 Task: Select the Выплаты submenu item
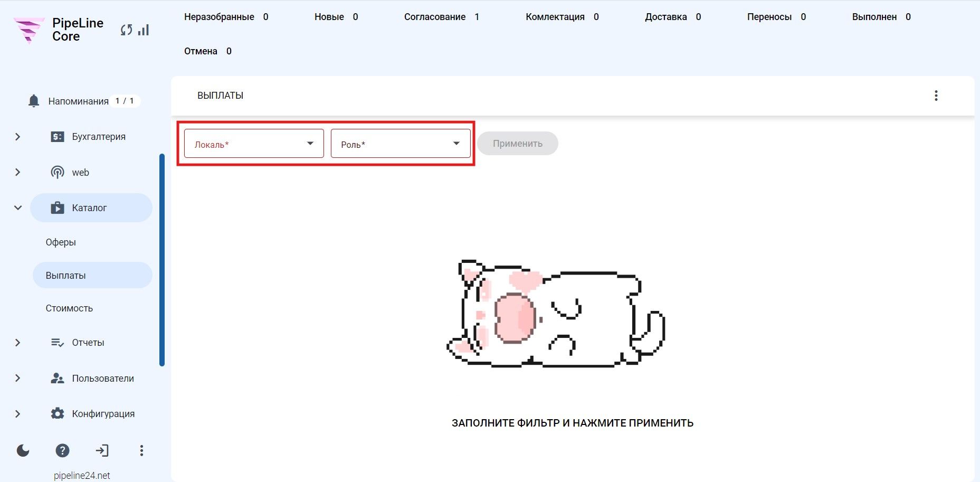point(92,275)
